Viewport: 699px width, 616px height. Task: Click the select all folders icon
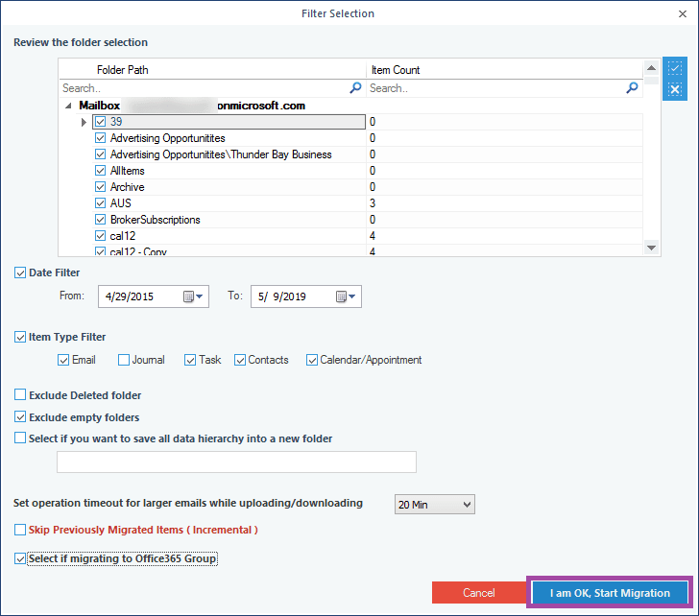click(675, 69)
